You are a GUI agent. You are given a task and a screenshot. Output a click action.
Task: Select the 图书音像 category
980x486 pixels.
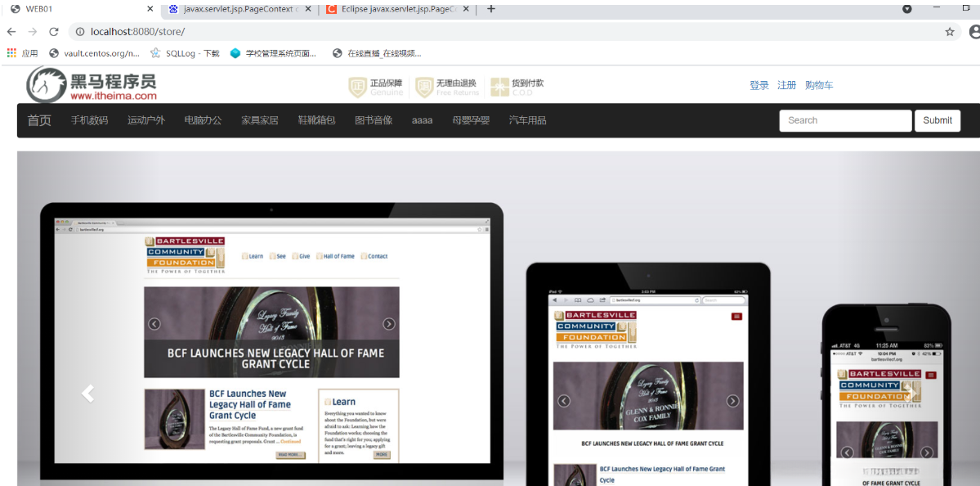pos(374,120)
